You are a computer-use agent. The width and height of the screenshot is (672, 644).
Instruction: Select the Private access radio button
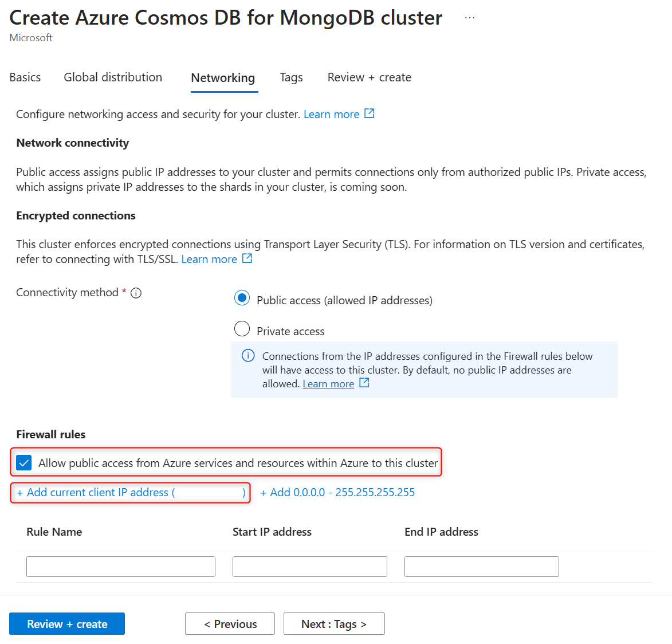242,329
